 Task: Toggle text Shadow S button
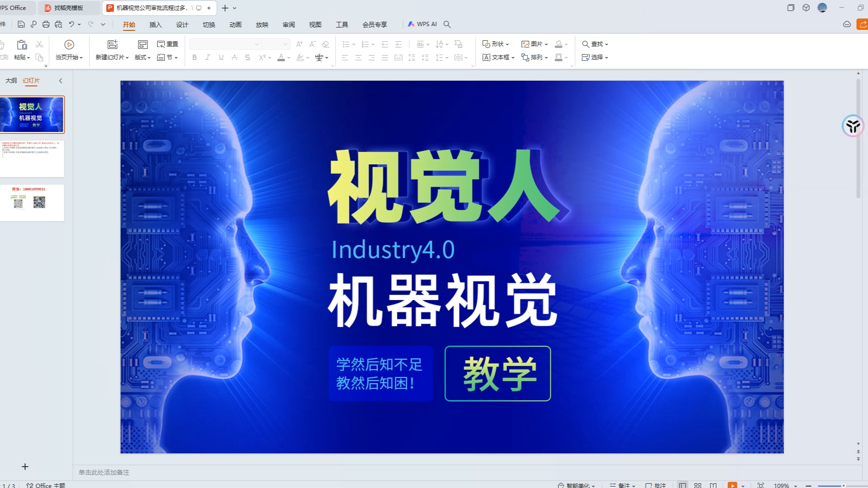[248, 57]
